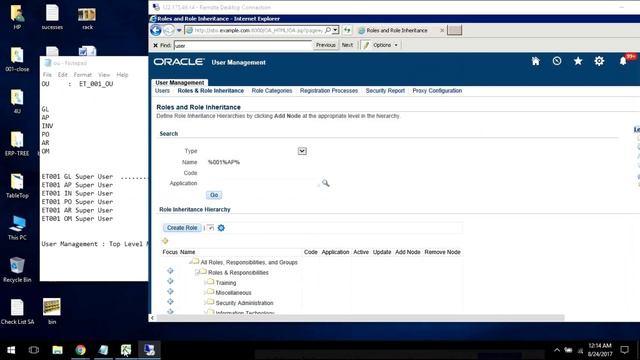This screenshot has height=360, width=640.
Task: Click the Go search button
Action: click(214, 195)
